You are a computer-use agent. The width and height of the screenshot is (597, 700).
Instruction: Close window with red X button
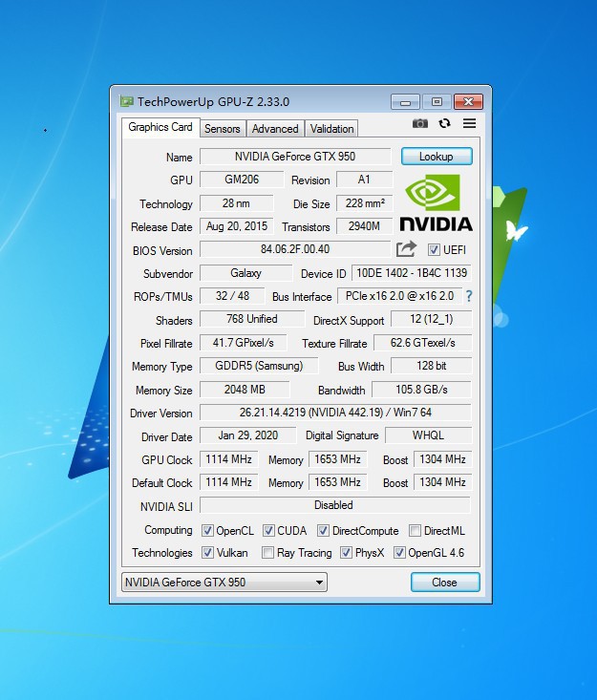pos(468,102)
